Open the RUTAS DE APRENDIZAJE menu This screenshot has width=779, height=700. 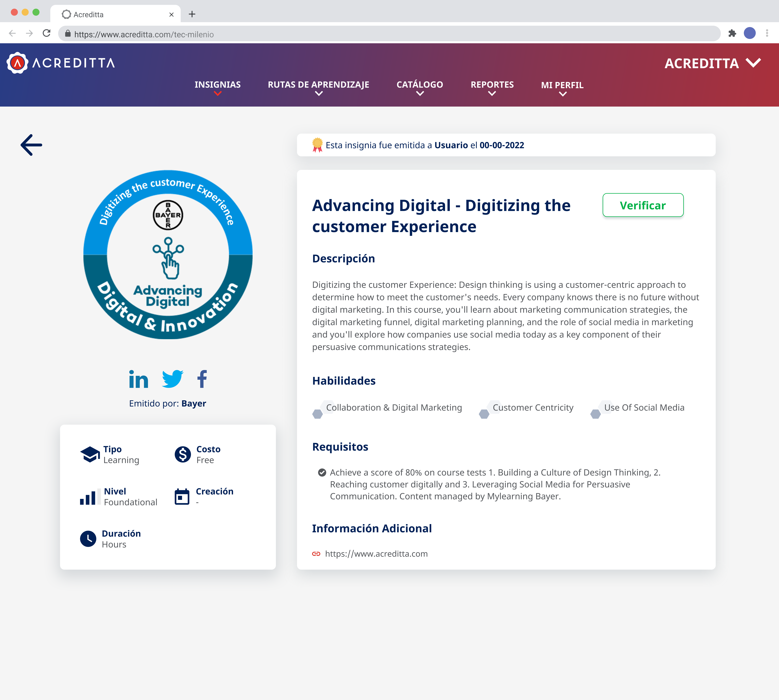coord(318,85)
